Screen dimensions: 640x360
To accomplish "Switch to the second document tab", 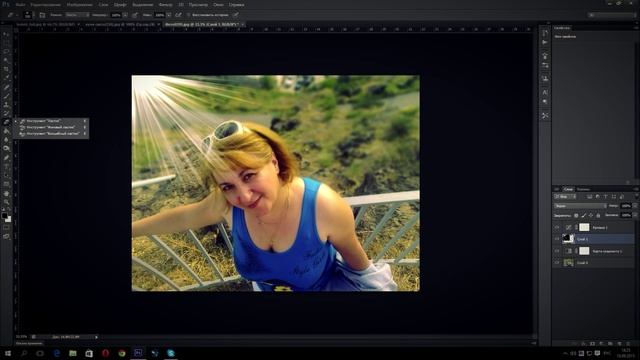I will point(121,24).
